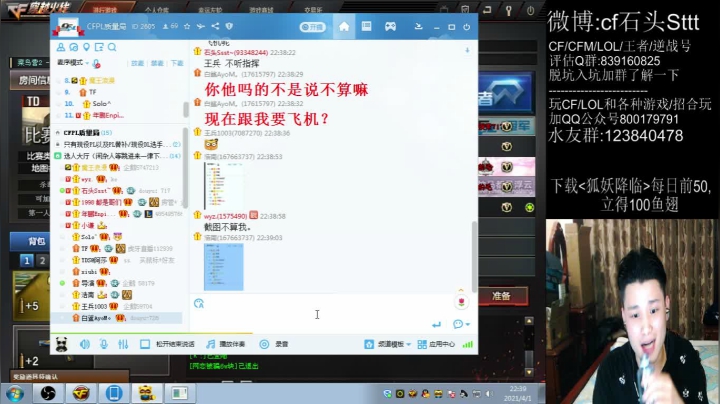Open the CrossFire taskbar icon
Image resolution: width=720 pixels, height=404 pixels.
pos(81,393)
